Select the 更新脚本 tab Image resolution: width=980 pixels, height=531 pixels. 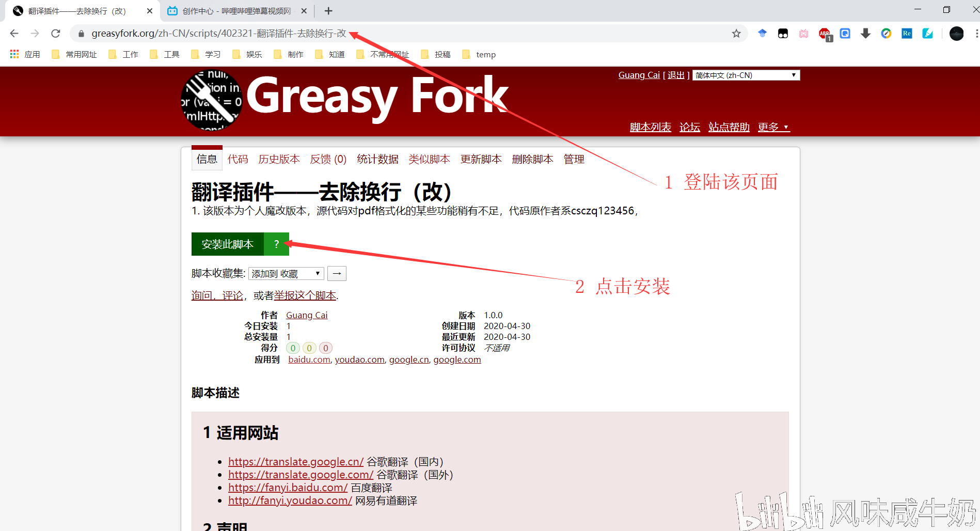click(x=481, y=159)
